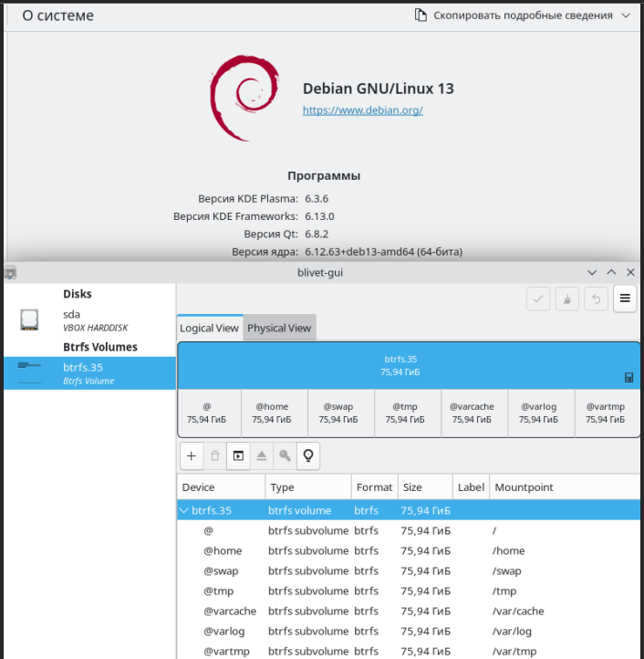Viewport: 644px width, 659px height.
Task: Select the @vartmp row in device table
Action: coord(409,651)
